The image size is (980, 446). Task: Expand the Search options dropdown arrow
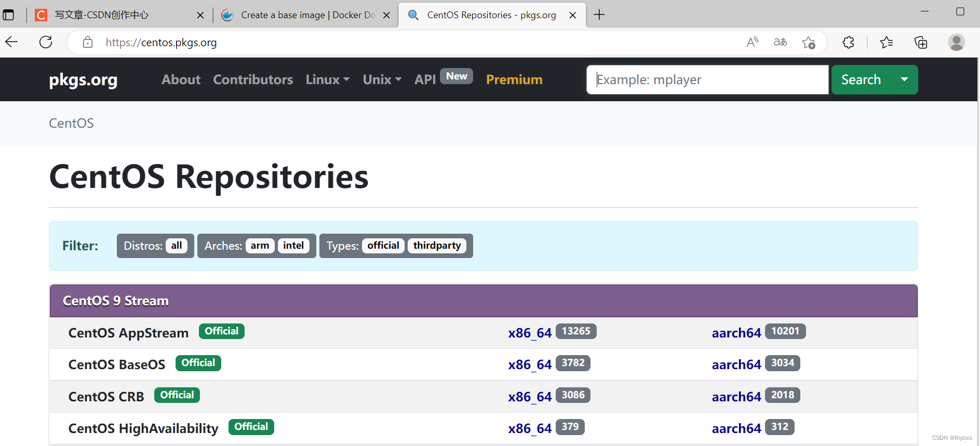905,79
